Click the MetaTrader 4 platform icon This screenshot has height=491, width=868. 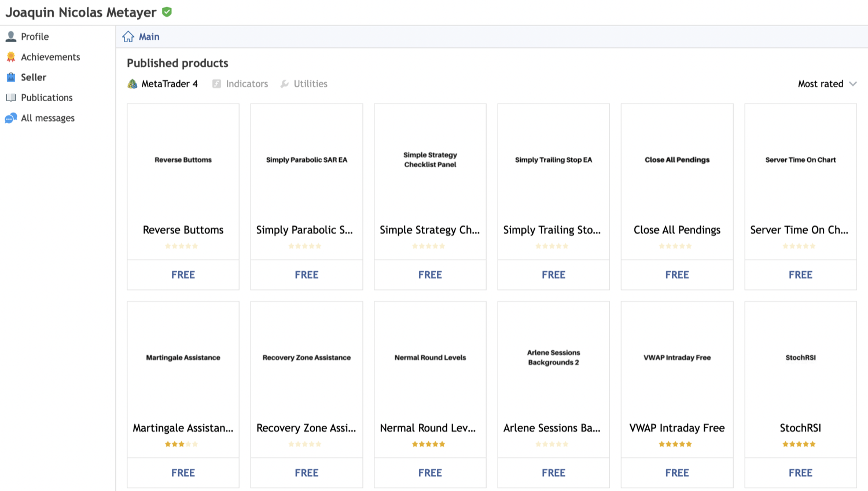tap(133, 84)
